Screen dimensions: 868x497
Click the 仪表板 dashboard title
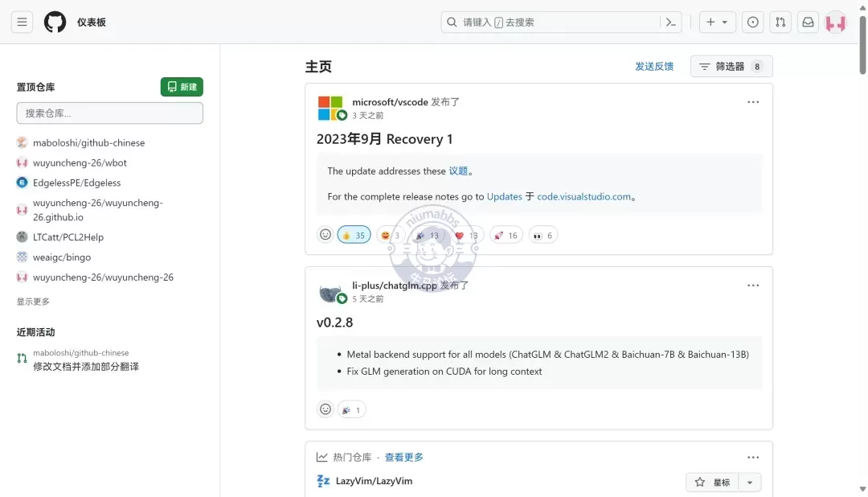[x=92, y=23]
